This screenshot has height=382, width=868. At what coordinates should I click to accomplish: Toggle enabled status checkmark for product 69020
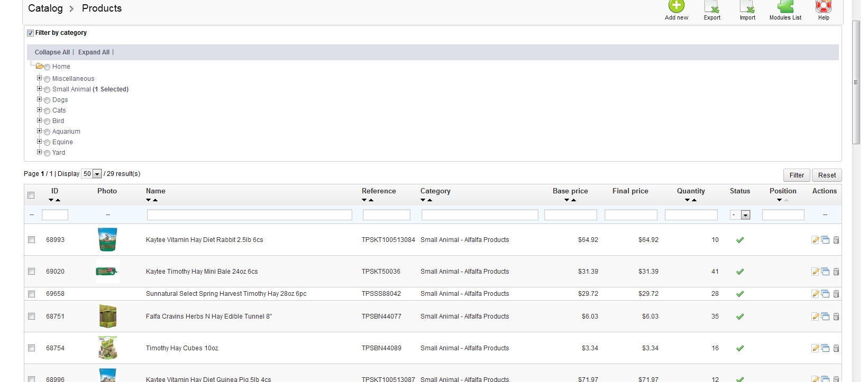coord(740,272)
